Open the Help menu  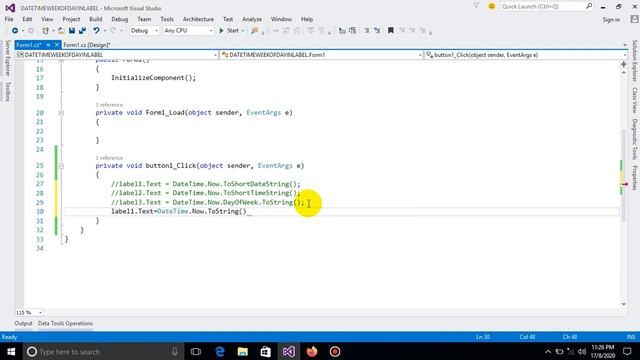(307, 19)
